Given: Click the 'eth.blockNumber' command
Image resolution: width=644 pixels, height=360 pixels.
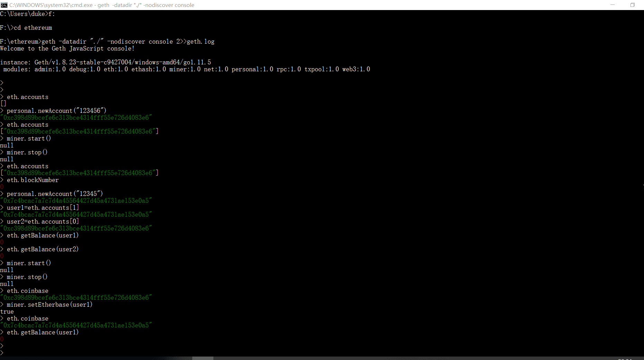Looking at the screenshot, I should (33, 180).
